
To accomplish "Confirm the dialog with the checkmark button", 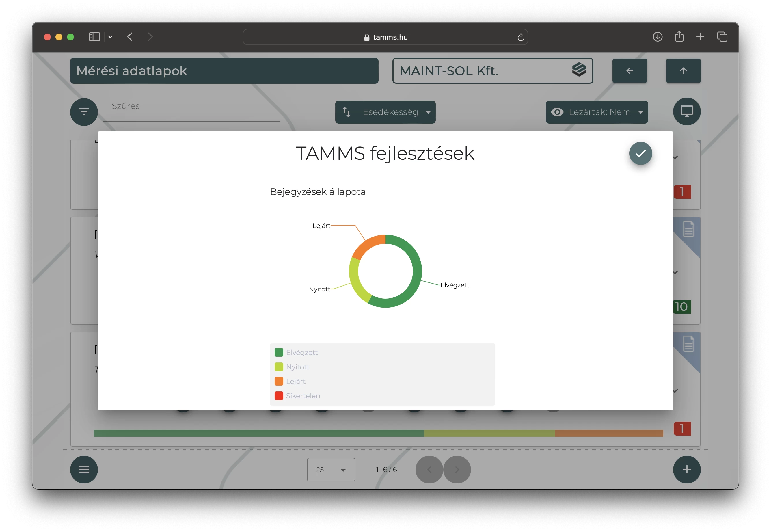I will [x=640, y=153].
